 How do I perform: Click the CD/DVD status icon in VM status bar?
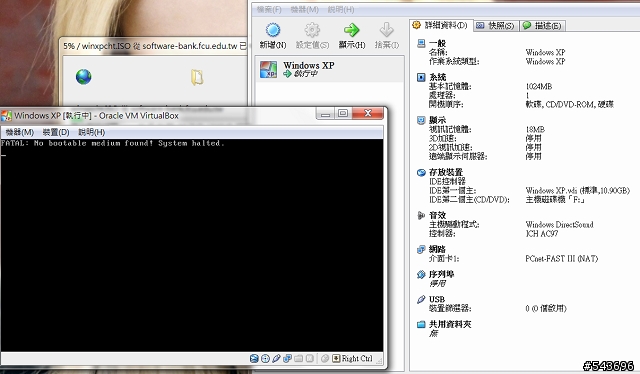point(265,358)
